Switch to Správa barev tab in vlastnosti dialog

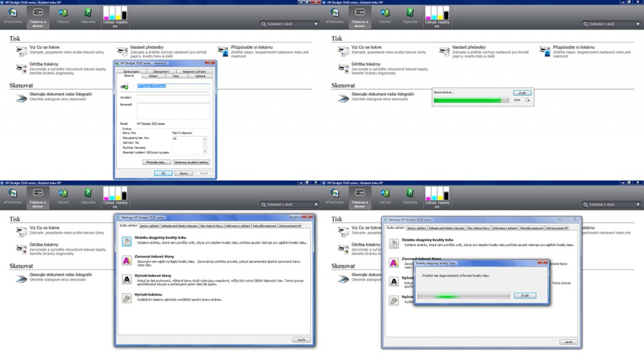click(131, 72)
